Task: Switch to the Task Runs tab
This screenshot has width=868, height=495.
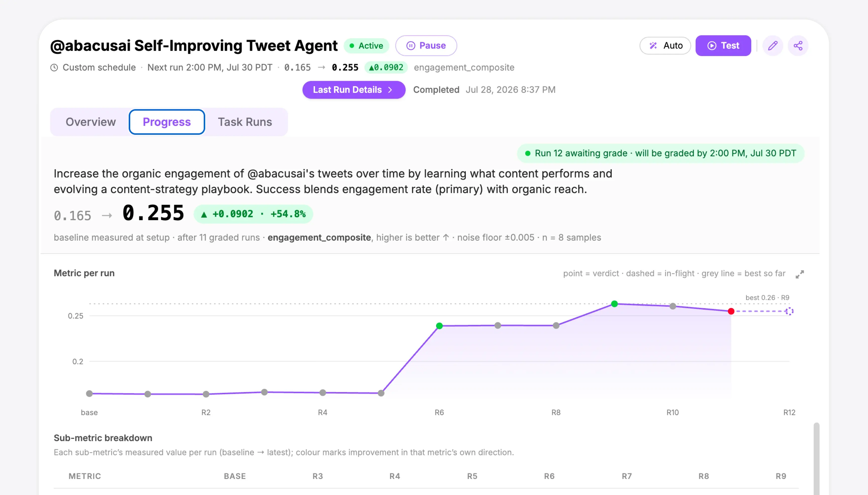Action: coord(245,122)
